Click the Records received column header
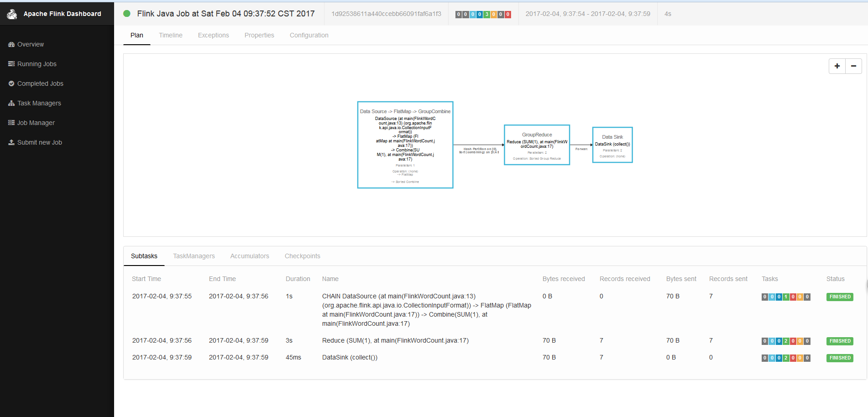 click(x=625, y=279)
